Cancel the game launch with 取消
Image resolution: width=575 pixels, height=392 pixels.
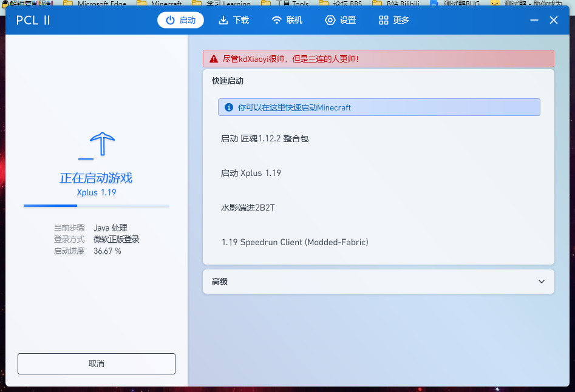(97, 363)
